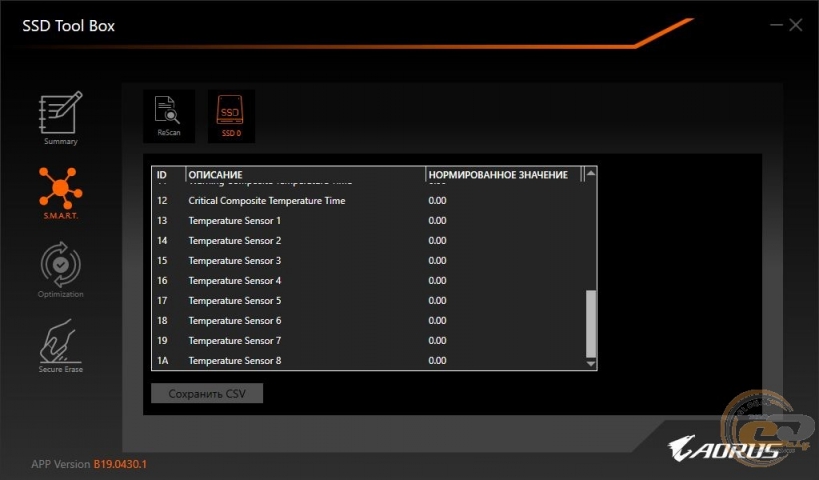Viewport: 819px width, 480px height.
Task: Select Critical Composite Temperature Time row
Action: (x=369, y=201)
